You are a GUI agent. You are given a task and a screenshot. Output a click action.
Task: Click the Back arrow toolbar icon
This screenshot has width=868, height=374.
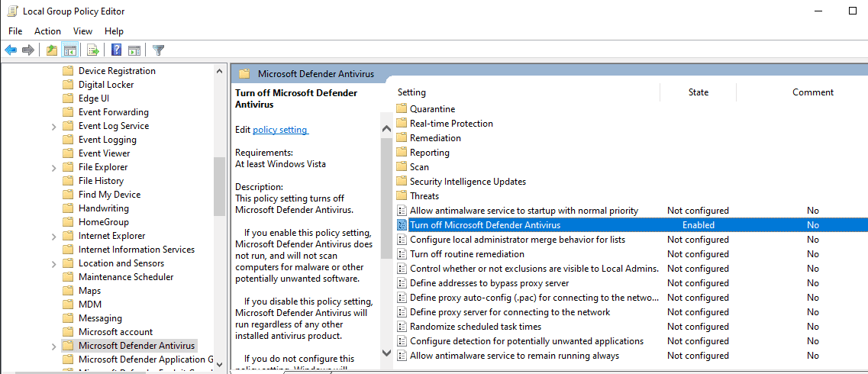pos(11,50)
